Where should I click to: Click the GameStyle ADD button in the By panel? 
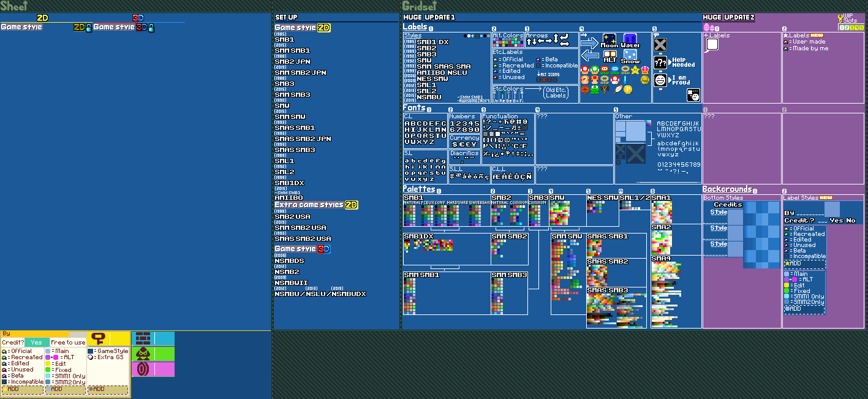coord(108,389)
